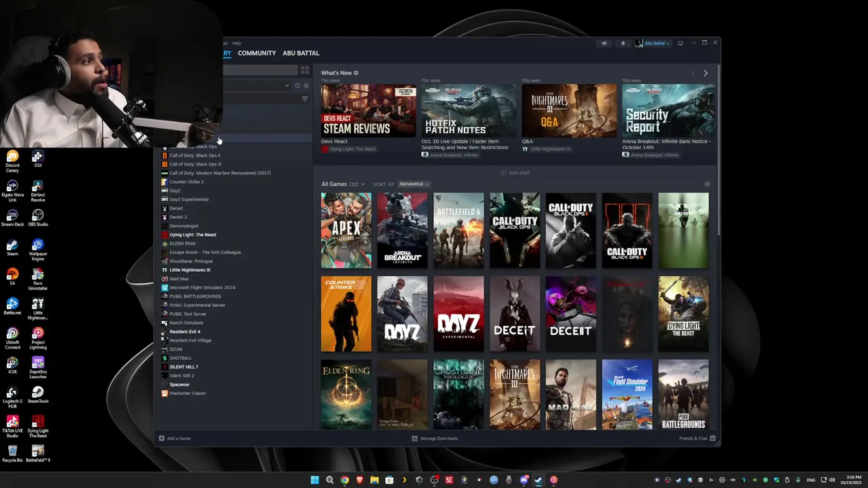Collapse the All Games shelf chevron

coord(707,184)
